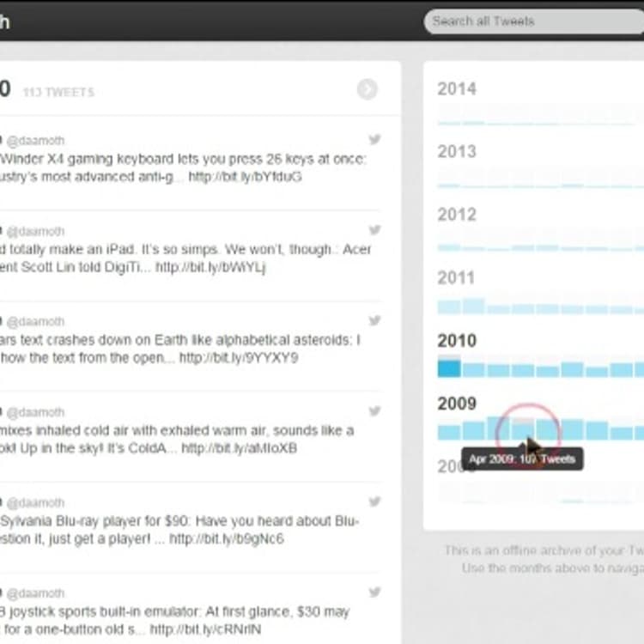Select the March 2009 month bar

(498, 428)
